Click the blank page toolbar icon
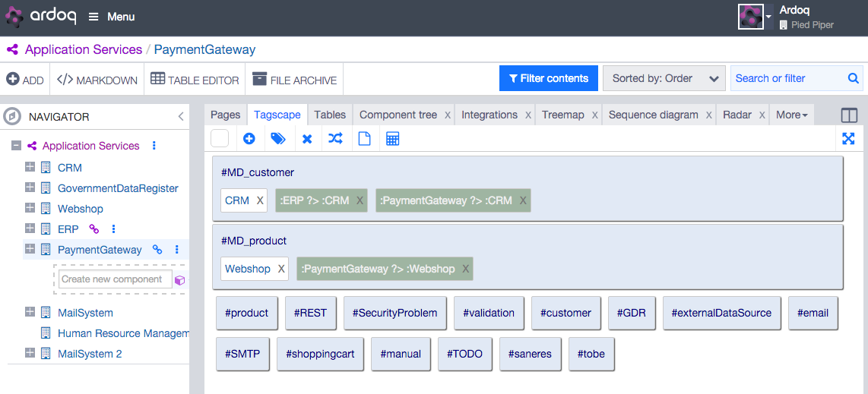This screenshot has height=394, width=868. [364, 139]
